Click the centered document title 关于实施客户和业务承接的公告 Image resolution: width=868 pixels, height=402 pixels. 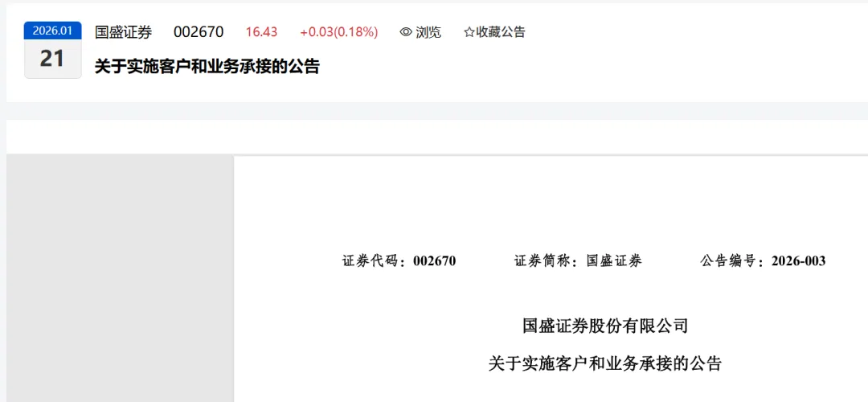(606, 363)
